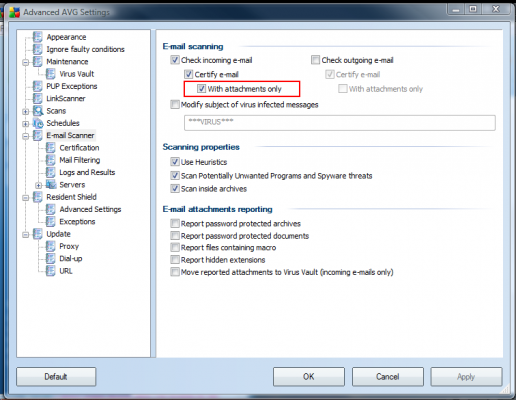Click the Schedules clock icon
This screenshot has width=516, height=400.
click(38, 123)
